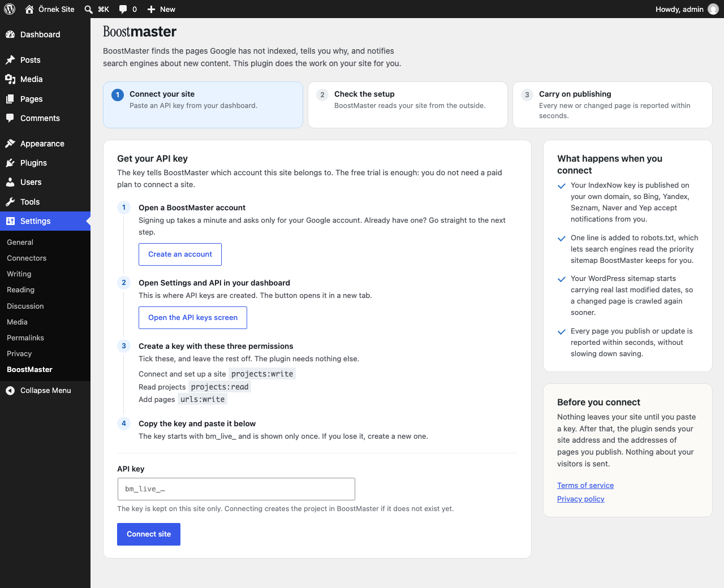Click the Tools wrench icon
The width and height of the screenshot is (724, 588).
(x=10, y=202)
